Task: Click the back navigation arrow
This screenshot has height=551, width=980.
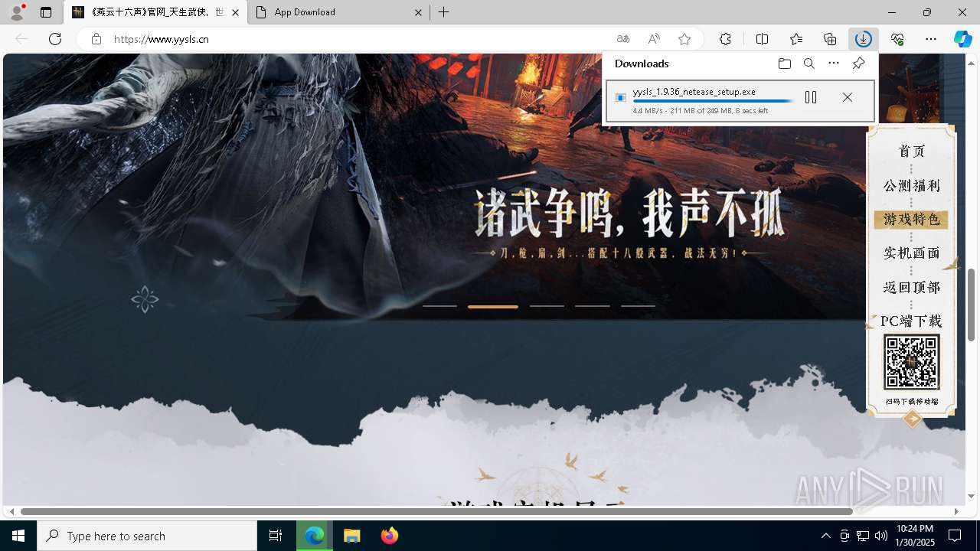Action: pos(21,39)
